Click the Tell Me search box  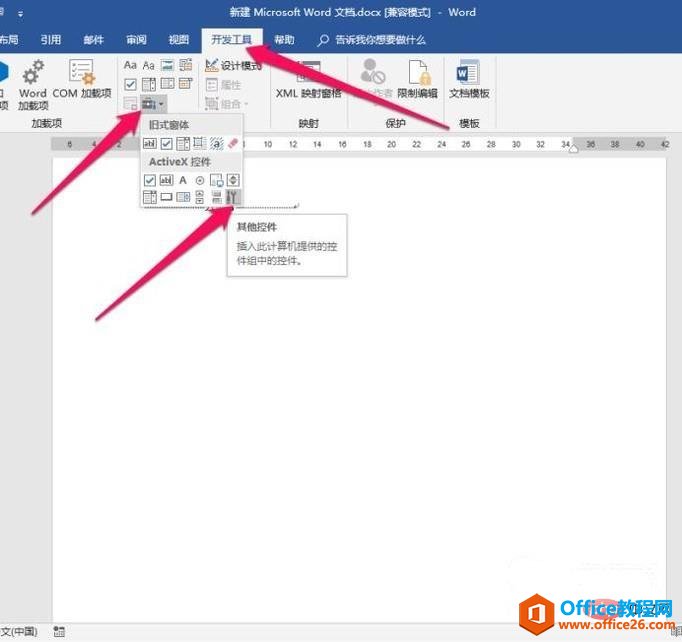coord(372,40)
